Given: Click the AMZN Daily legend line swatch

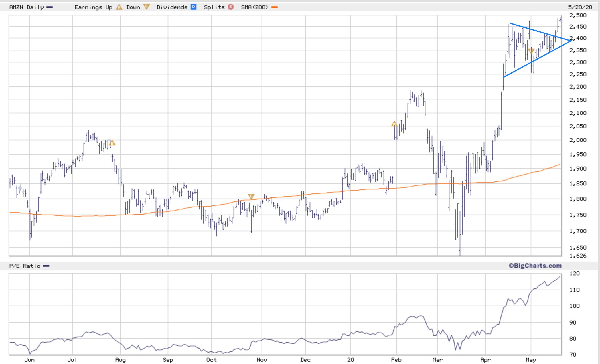Looking at the screenshot, I should pos(50,7).
